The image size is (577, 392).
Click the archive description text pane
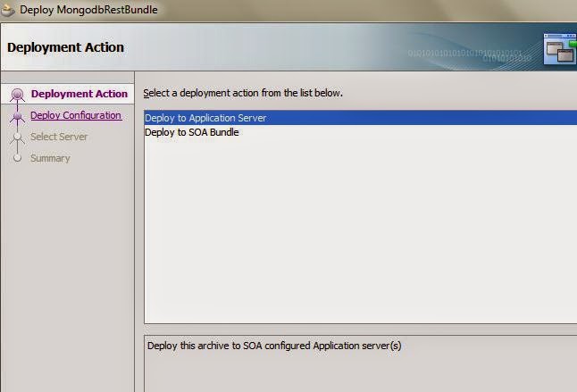pyautogui.click(x=361, y=363)
